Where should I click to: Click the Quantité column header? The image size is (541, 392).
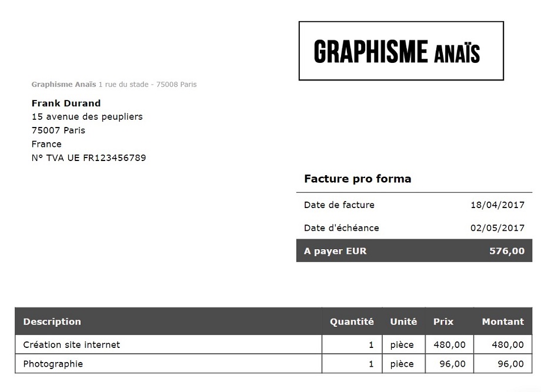point(352,321)
